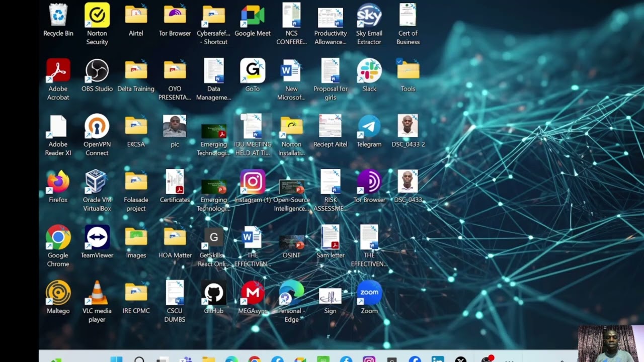
Task: Open the IRE CPMC folder
Action: [x=136, y=293]
